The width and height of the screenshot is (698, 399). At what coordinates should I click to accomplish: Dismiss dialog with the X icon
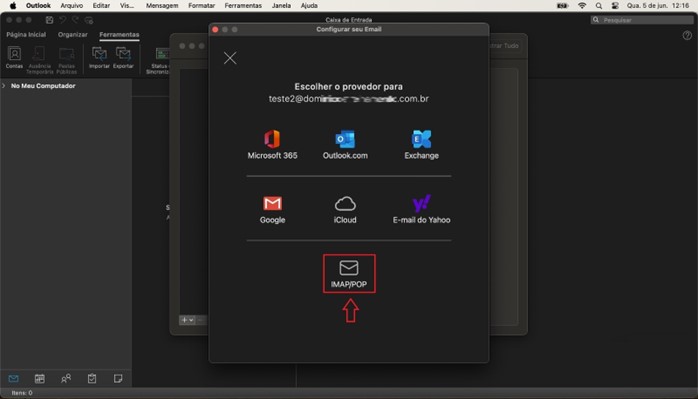pos(230,58)
